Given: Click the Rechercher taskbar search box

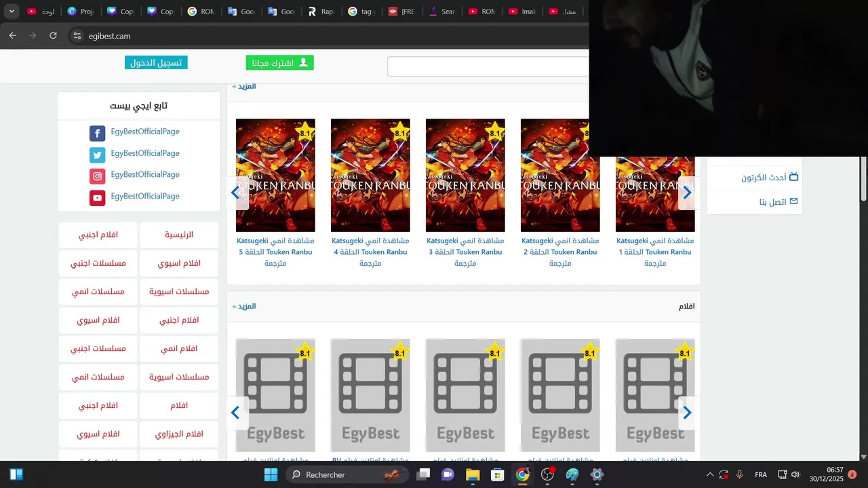Looking at the screenshot, I should (349, 474).
